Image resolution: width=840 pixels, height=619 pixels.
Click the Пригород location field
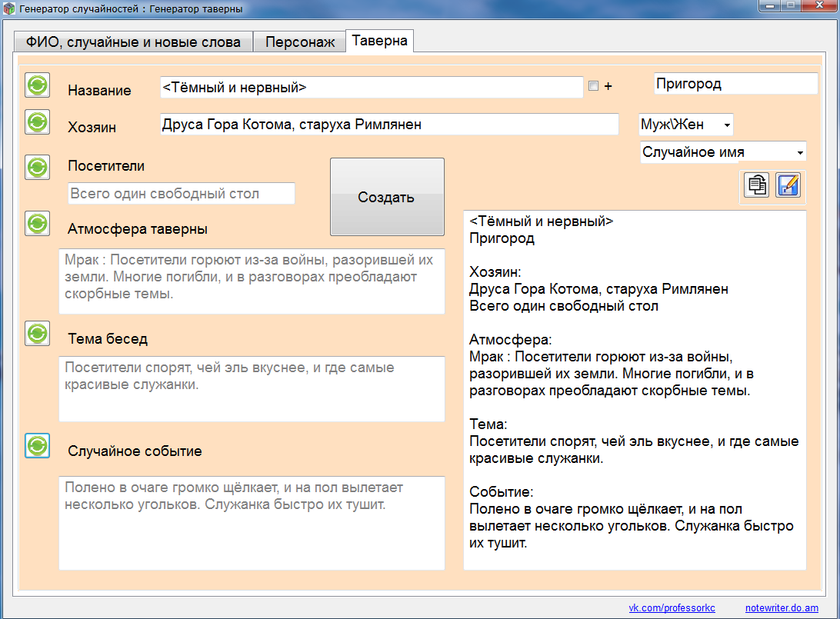735,84
